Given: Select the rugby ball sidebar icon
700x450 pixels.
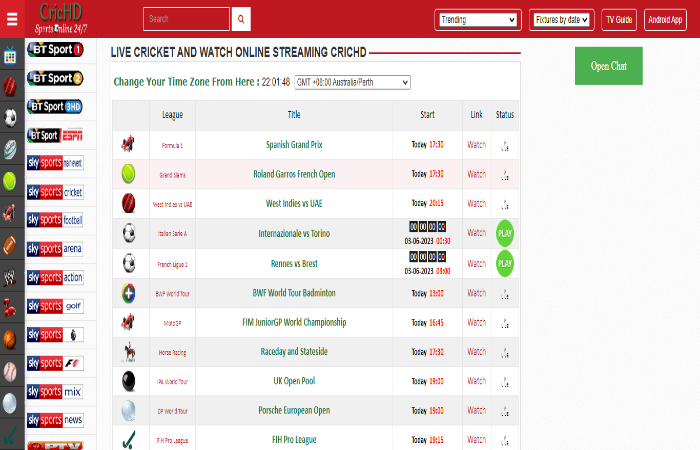Looking at the screenshot, I should point(10,150).
